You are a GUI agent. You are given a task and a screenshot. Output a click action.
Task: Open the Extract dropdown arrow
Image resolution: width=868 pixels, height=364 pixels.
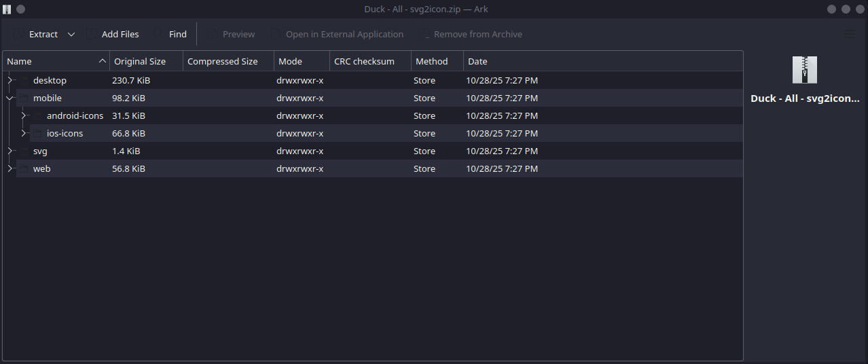71,34
